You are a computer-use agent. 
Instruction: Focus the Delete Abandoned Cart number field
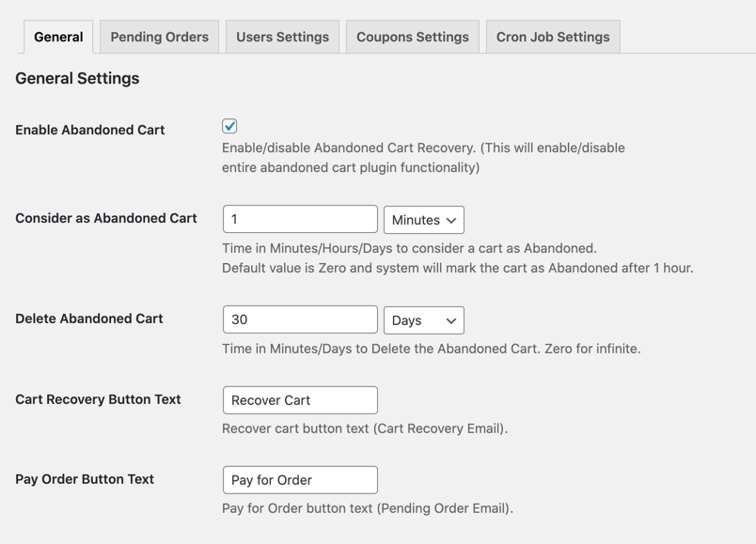coord(300,319)
